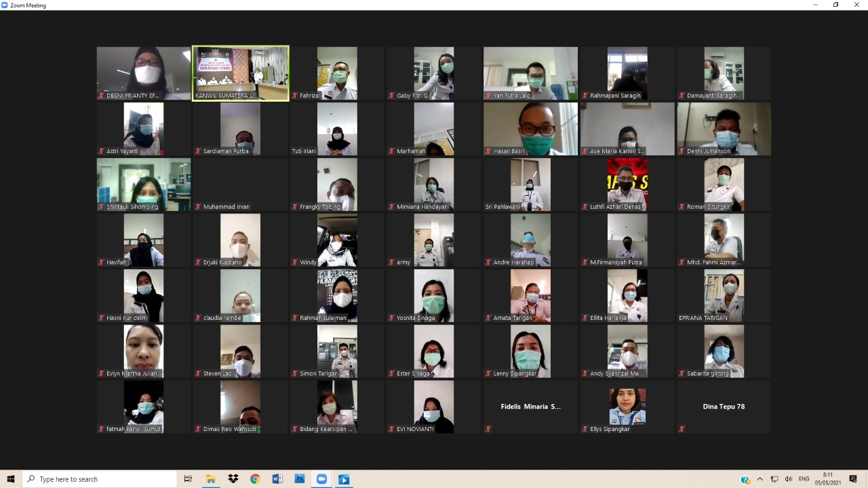Click the Fidelis Minaria S... name text
Screen dimensions: 868x488
[x=530, y=407]
